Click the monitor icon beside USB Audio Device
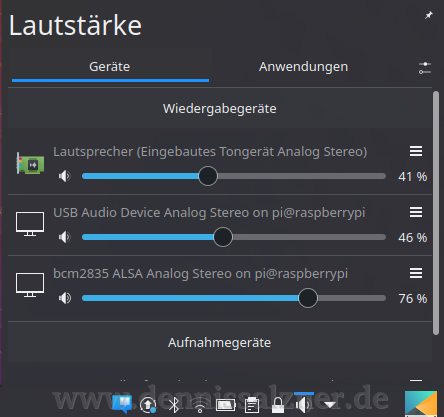 pos(30,224)
